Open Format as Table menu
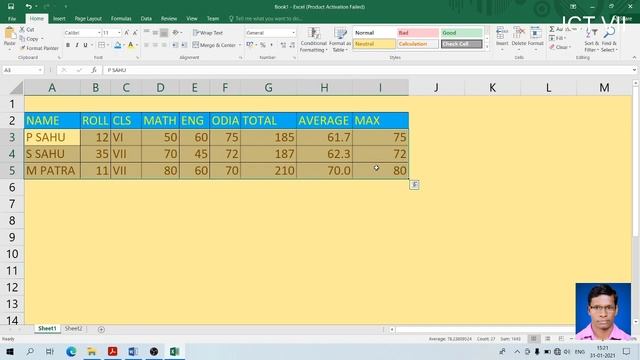 [x=340, y=40]
